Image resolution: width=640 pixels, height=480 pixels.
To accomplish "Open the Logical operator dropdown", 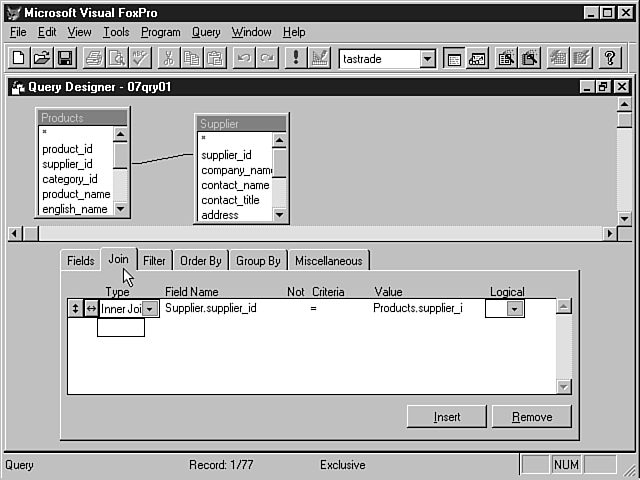I will 515,309.
